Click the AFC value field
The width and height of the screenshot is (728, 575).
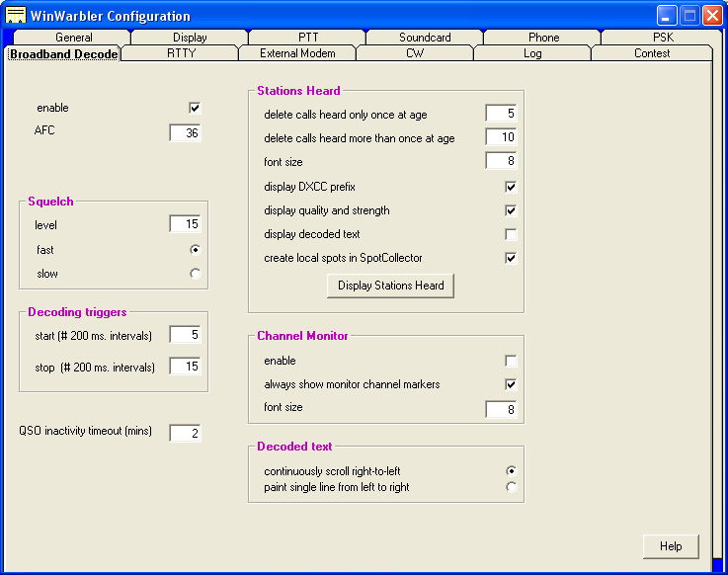(x=186, y=132)
